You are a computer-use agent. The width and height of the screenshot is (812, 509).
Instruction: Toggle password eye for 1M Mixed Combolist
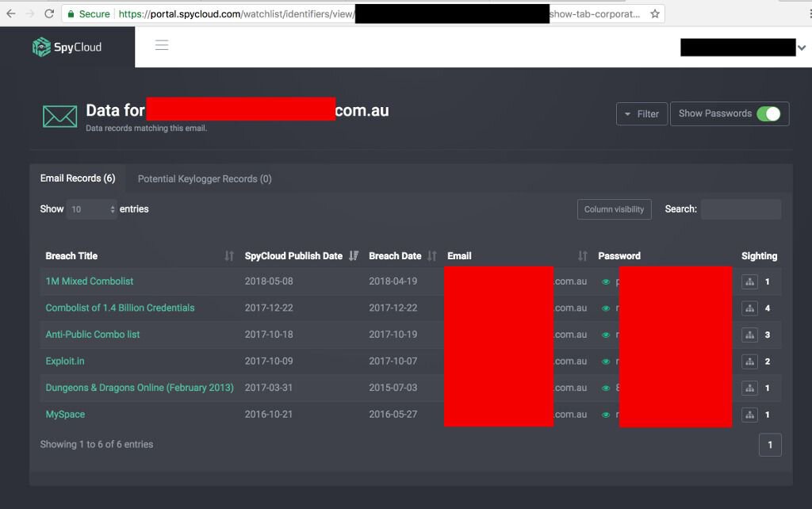605,281
